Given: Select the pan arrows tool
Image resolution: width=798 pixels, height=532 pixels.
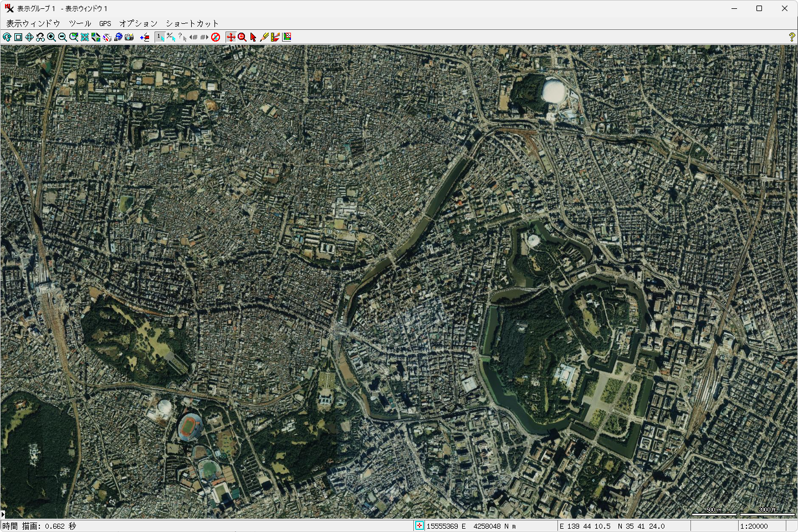Looking at the screenshot, I should pyautogui.click(x=29, y=37).
